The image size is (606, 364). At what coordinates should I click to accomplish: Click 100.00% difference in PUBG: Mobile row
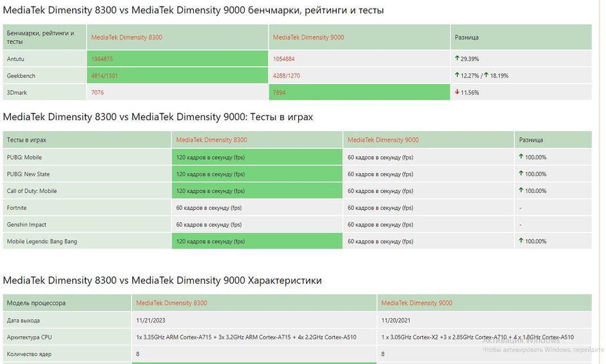(536, 157)
